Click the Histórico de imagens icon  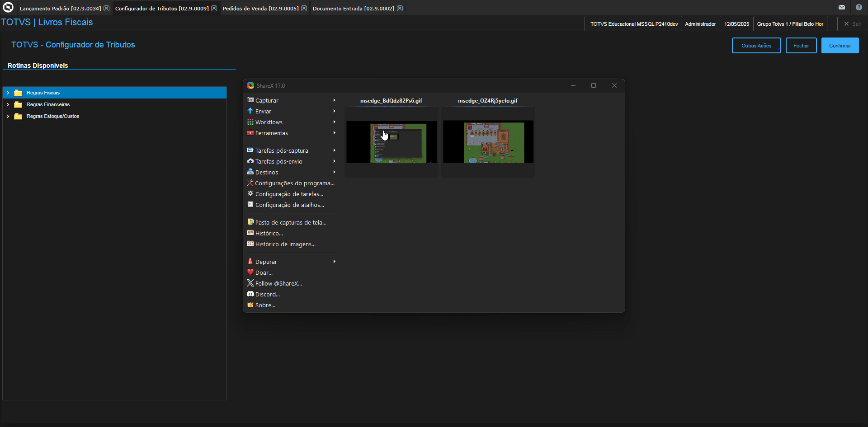[x=250, y=244]
